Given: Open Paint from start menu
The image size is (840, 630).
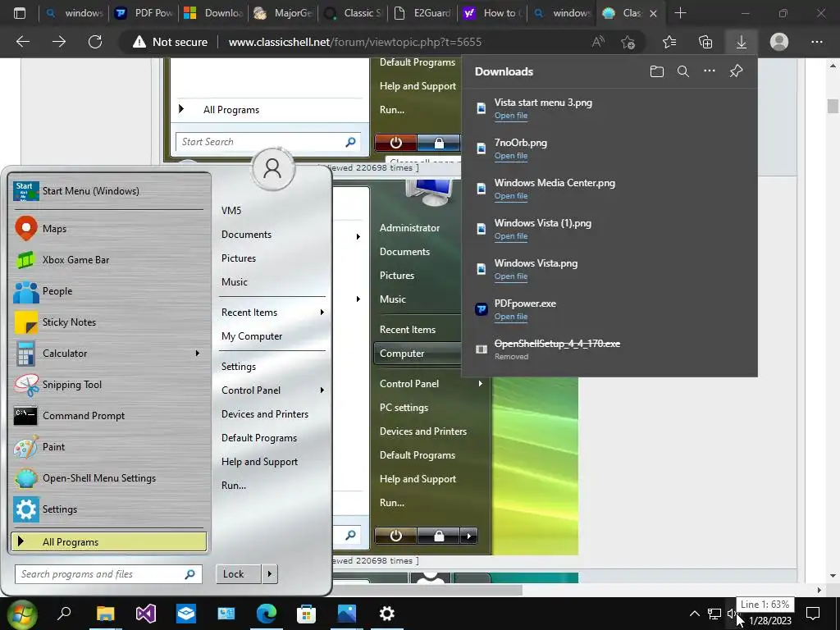Looking at the screenshot, I should coord(107,447).
